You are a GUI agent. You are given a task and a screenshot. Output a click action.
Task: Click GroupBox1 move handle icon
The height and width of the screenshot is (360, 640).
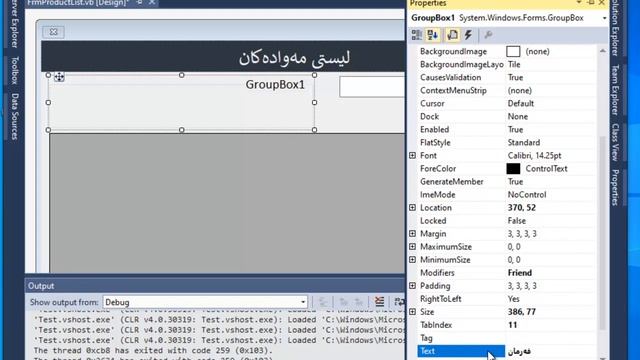click(x=59, y=77)
